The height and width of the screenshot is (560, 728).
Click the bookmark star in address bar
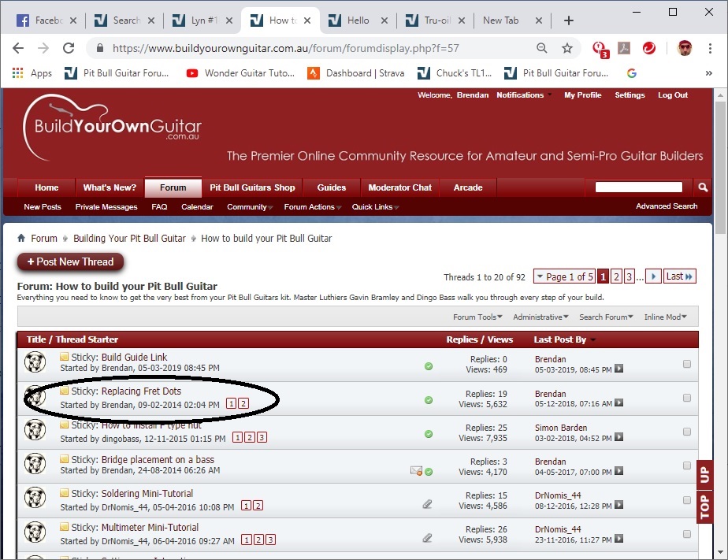pos(567,48)
